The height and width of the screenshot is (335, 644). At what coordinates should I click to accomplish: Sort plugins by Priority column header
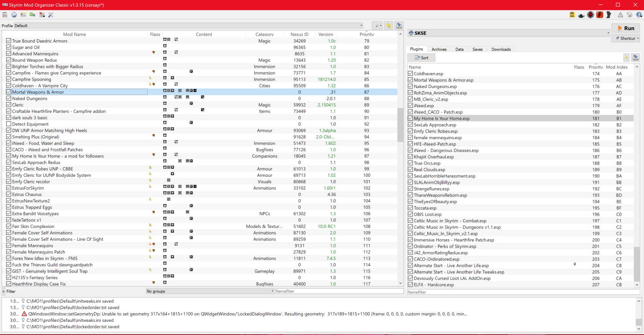pyautogui.click(x=595, y=67)
